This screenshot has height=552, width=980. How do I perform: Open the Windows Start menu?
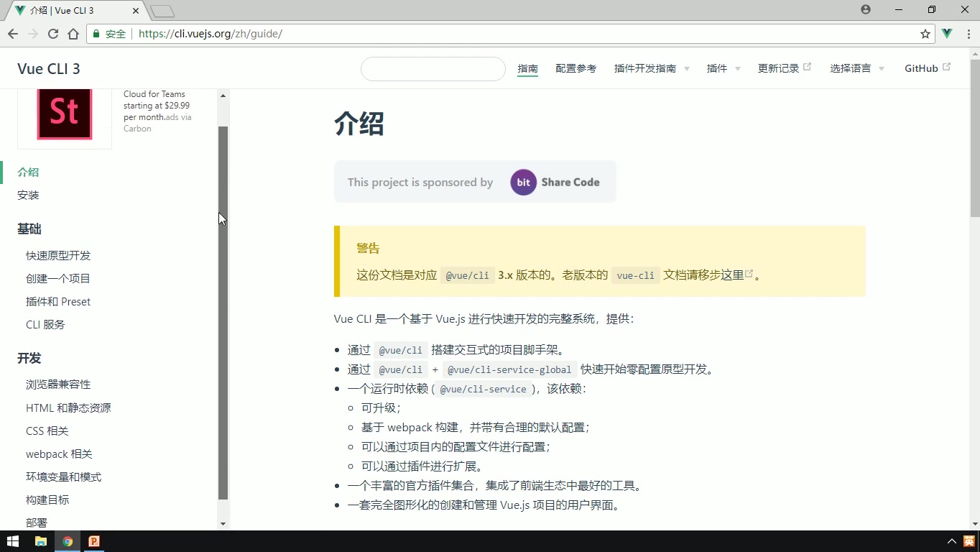[13, 541]
